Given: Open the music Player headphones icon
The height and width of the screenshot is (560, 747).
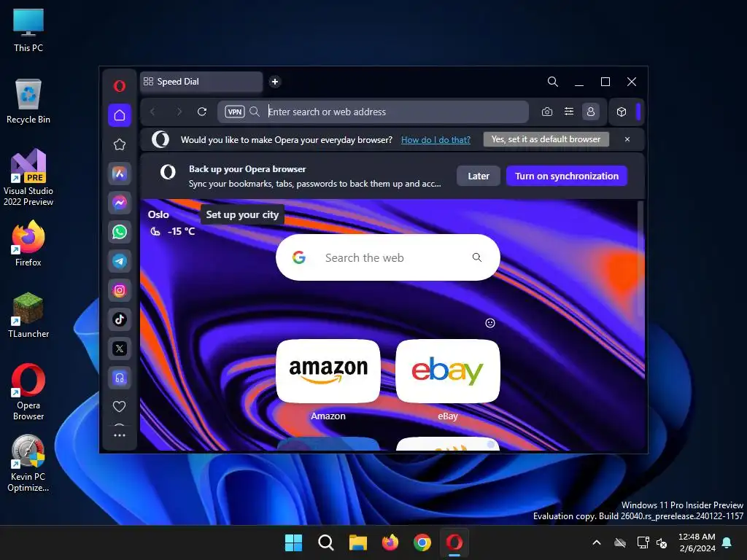Looking at the screenshot, I should click(x=120, y=378).
